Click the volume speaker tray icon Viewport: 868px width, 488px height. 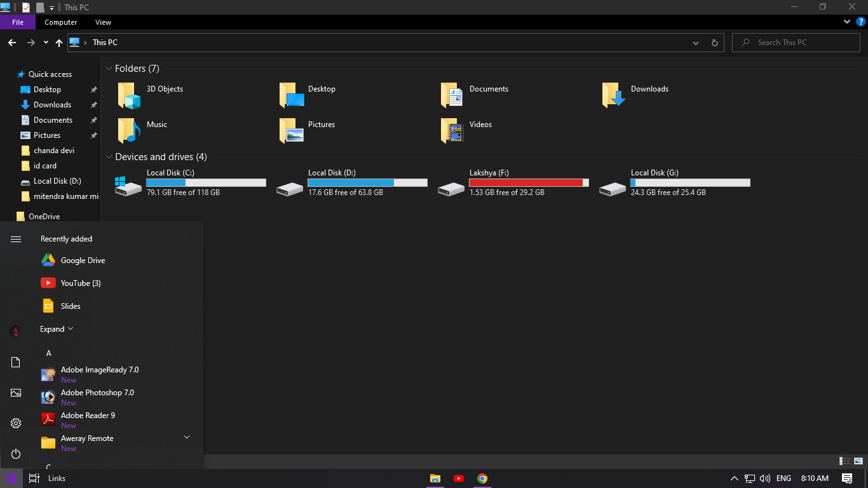pyautogui.click(x=765, y=478)
